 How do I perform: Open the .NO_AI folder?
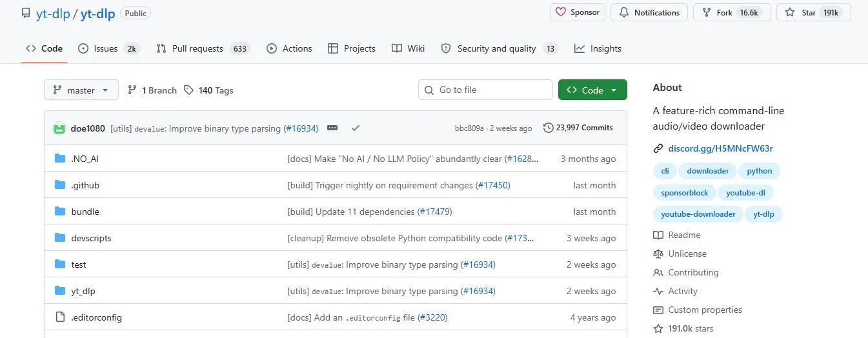click(85, 159)
